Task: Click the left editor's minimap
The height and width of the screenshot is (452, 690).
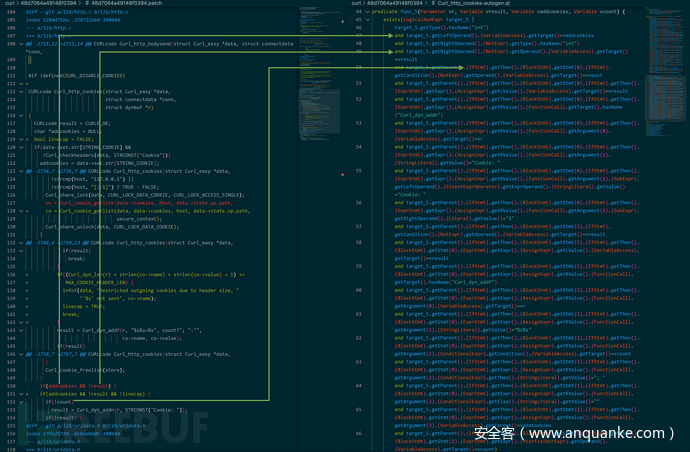Action: pos(317,60)
